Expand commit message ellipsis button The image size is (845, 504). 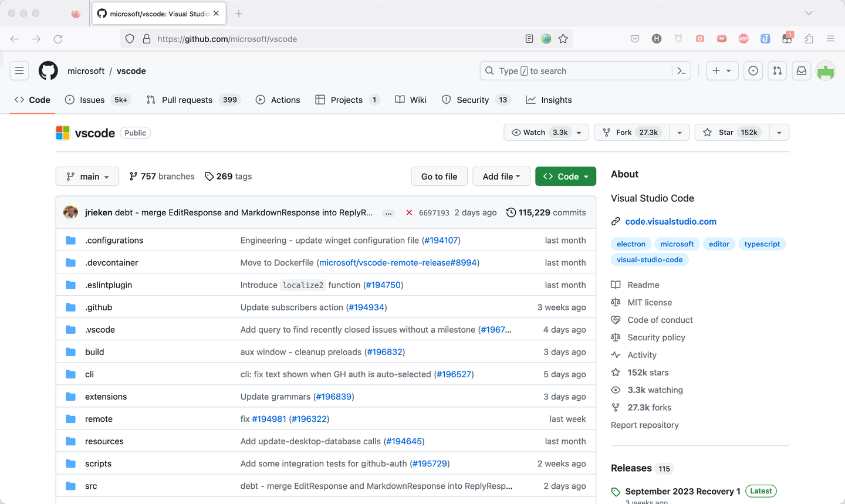pyautogui.click(x=388, y=213)
